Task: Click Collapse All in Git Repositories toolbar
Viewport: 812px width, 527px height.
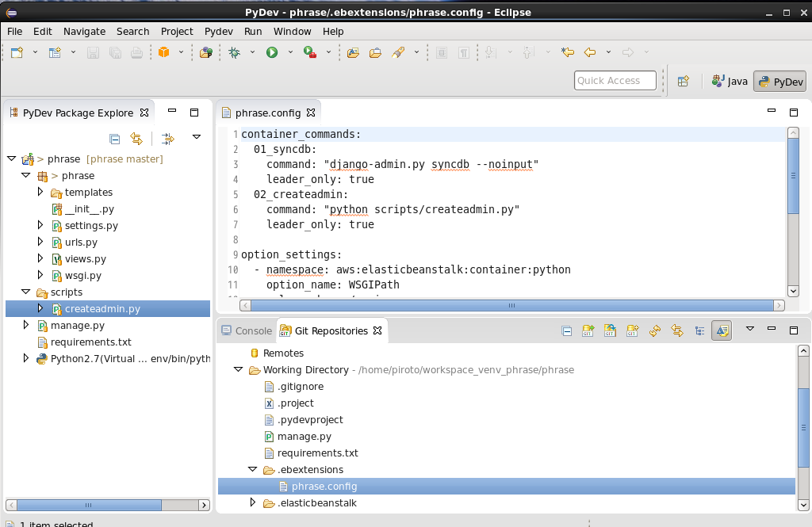Action: (x=566, y=331)
